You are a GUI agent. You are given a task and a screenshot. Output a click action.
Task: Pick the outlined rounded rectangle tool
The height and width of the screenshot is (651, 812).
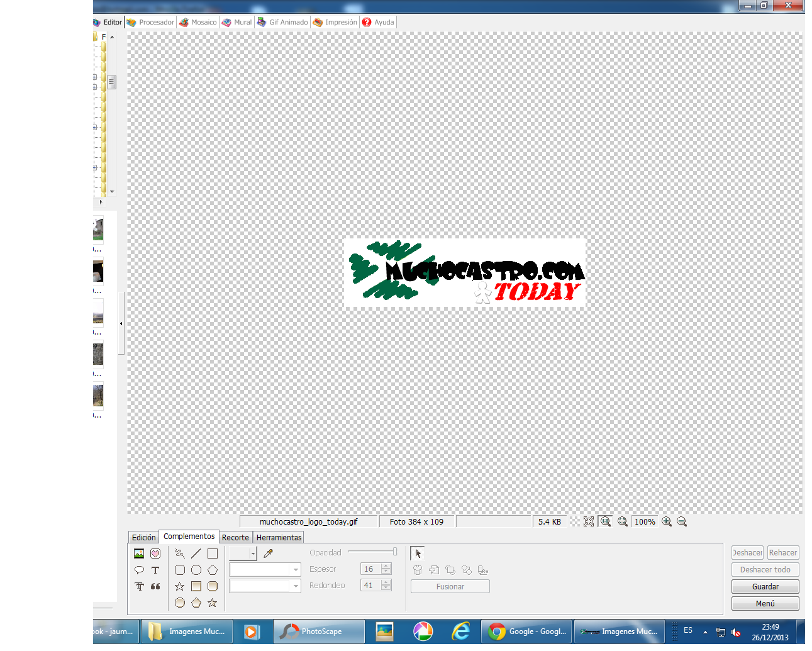180,570
